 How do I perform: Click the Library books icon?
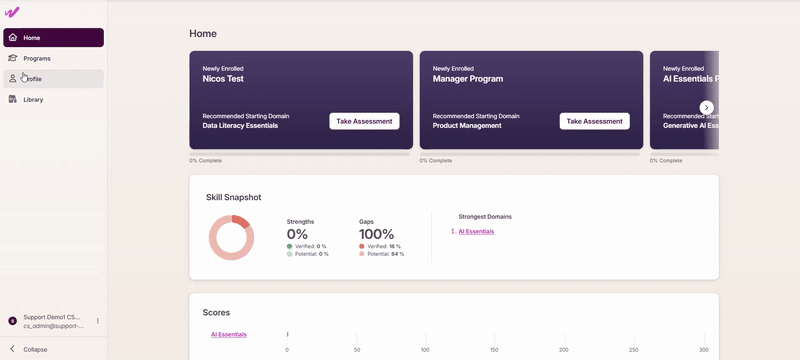13,99
